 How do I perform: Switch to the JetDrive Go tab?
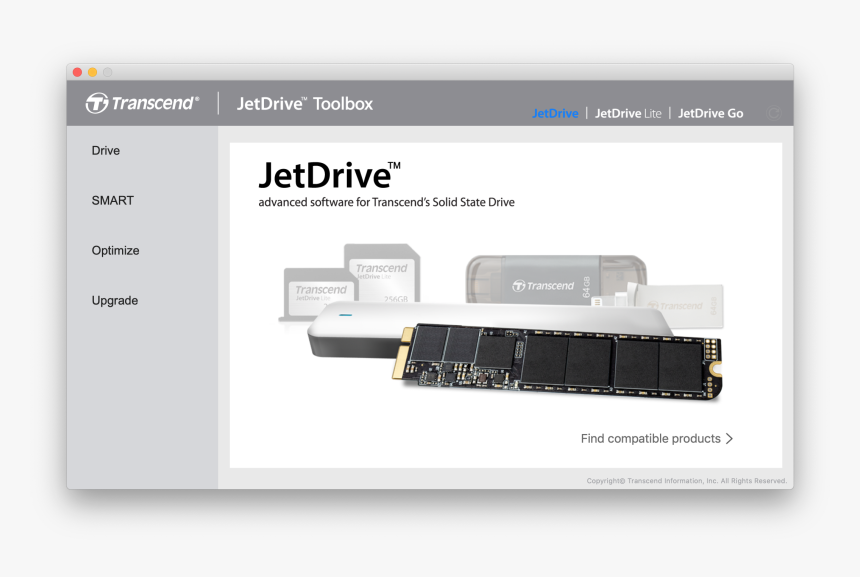(x=710, y=113)
